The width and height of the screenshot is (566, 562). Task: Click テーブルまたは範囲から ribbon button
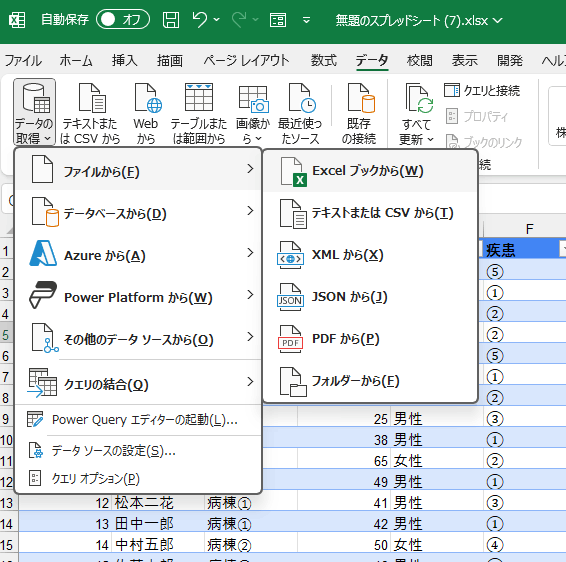[199, 113]
